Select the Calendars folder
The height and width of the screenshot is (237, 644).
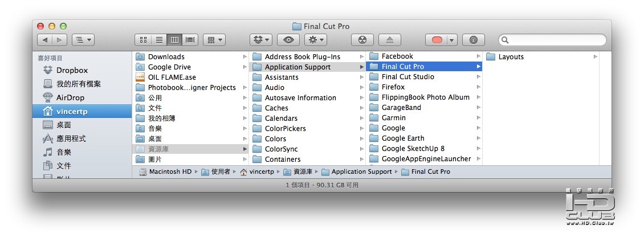(x=307, y=118)
